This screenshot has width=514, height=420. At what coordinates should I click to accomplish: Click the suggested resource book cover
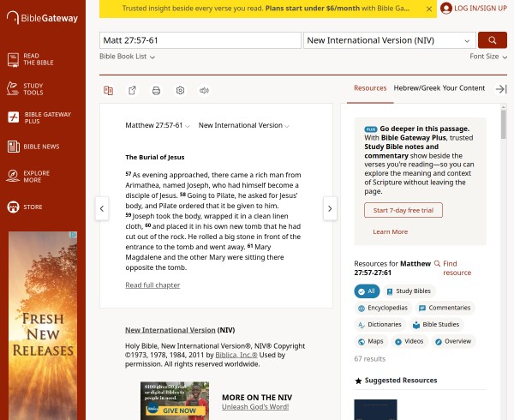(x=375, y=410)
